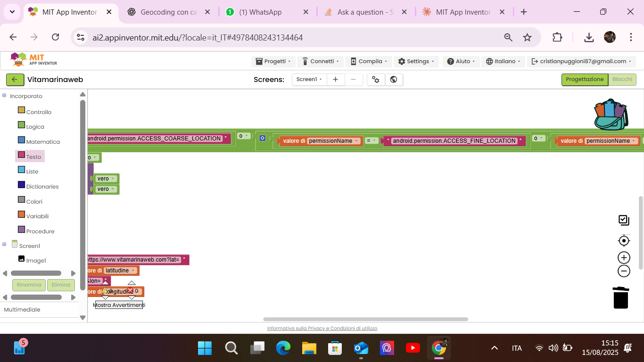Click the green back arrow button
Screen dimensions: 644x362
click(x=15, y=80)
